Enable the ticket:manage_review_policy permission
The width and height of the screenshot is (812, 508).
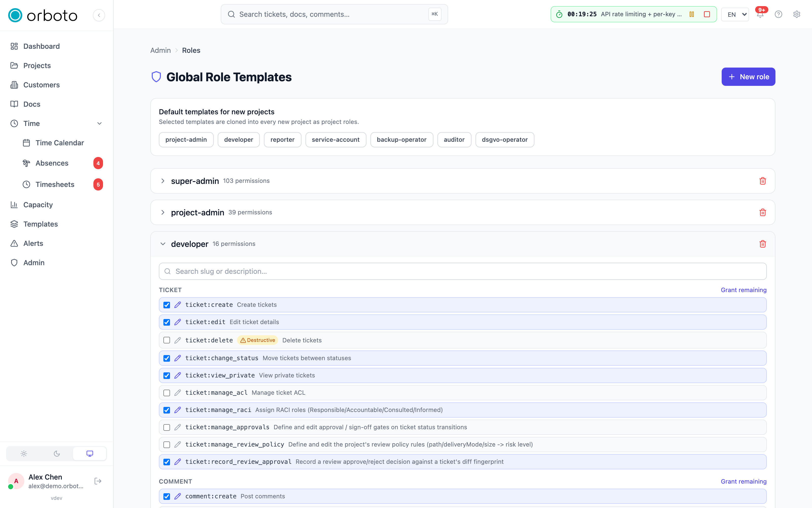(x=167, y=444)
